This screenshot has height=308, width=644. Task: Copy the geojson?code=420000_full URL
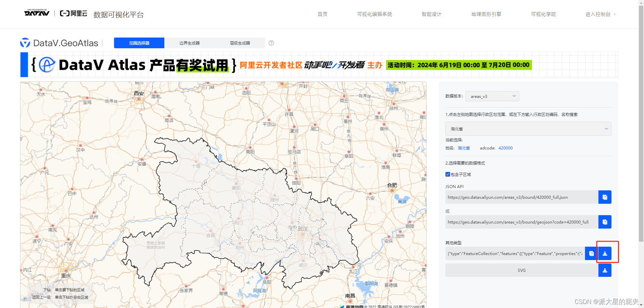coord(605,222)
